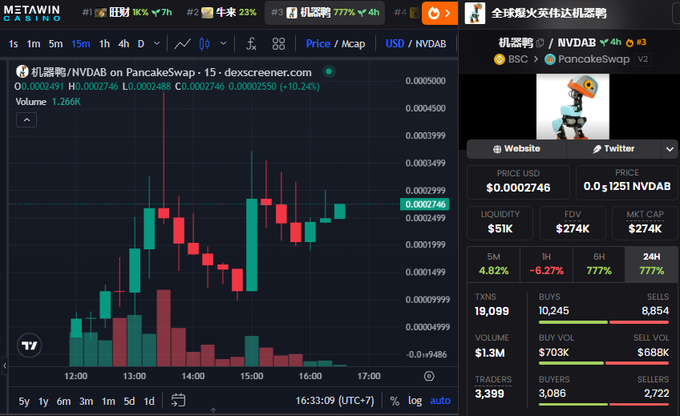
Task: Open the token Twitter link
Action: [x=614, y=149]
